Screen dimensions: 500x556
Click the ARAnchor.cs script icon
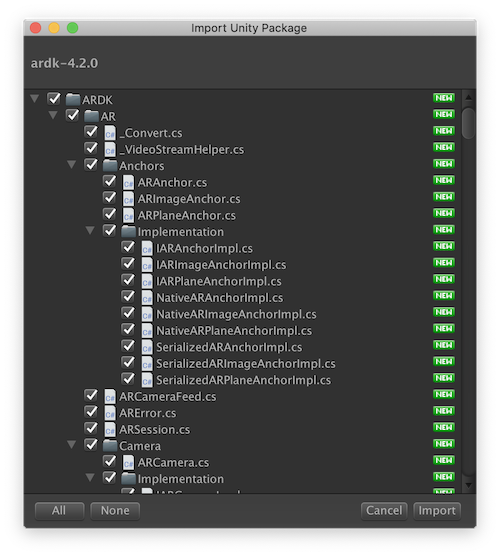pyautogui.click(x=128, y=182)
